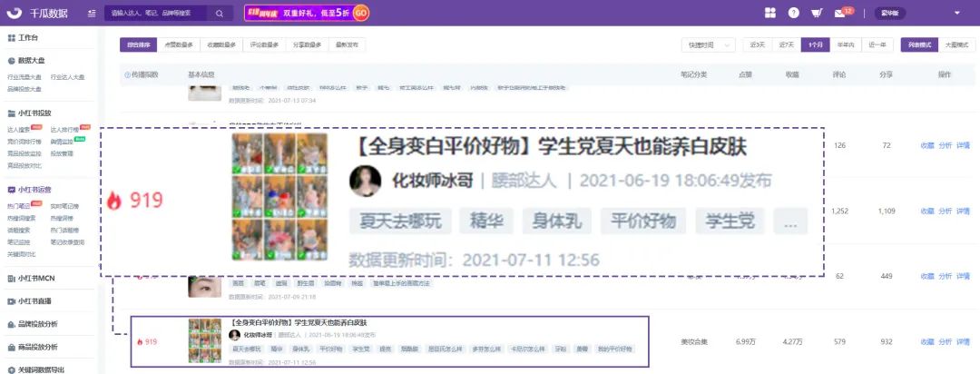Click the 千瓜数据 logo icon
Screen dimensions: 980x374
point(15,13)
